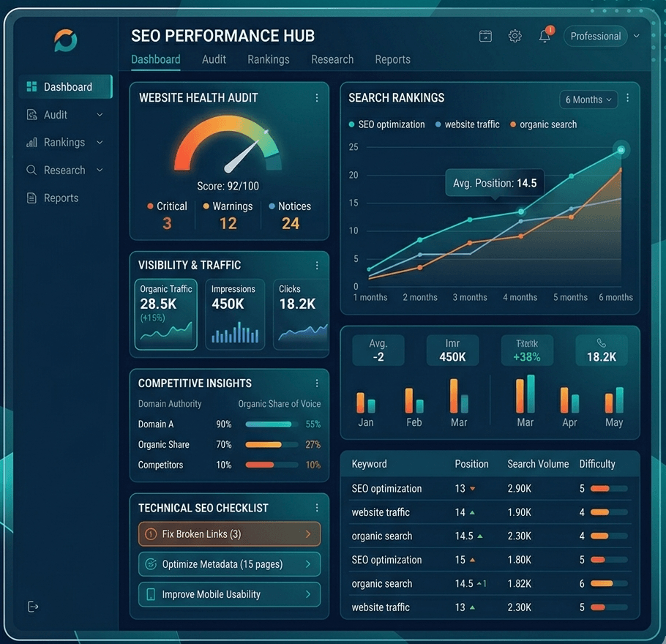The image size is (666, 644).
Task: Select the Organic Traffic 28.5K card
Action: tap(165, 315)
